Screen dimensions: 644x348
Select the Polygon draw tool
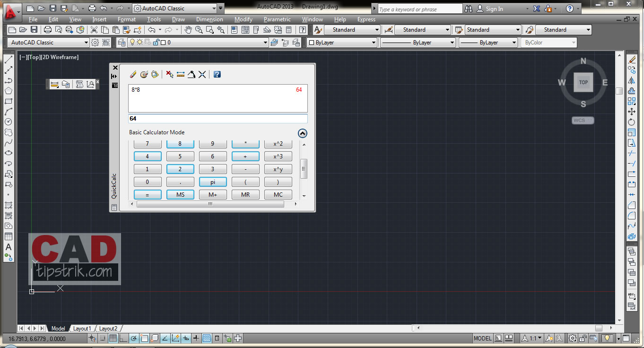coord(9,91)
